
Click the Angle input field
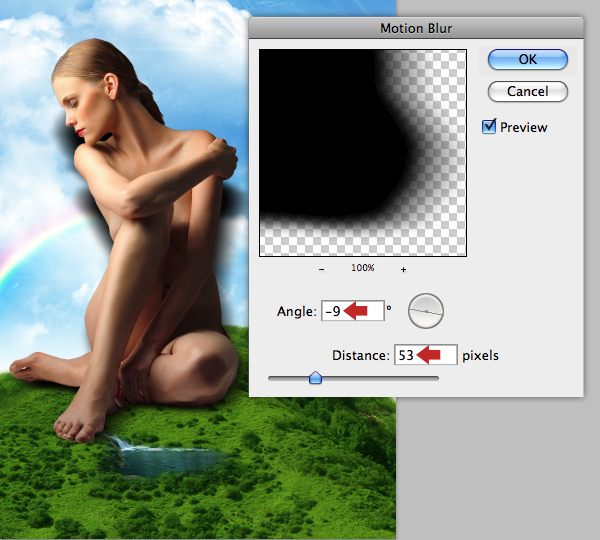click(x=352, y=311)
